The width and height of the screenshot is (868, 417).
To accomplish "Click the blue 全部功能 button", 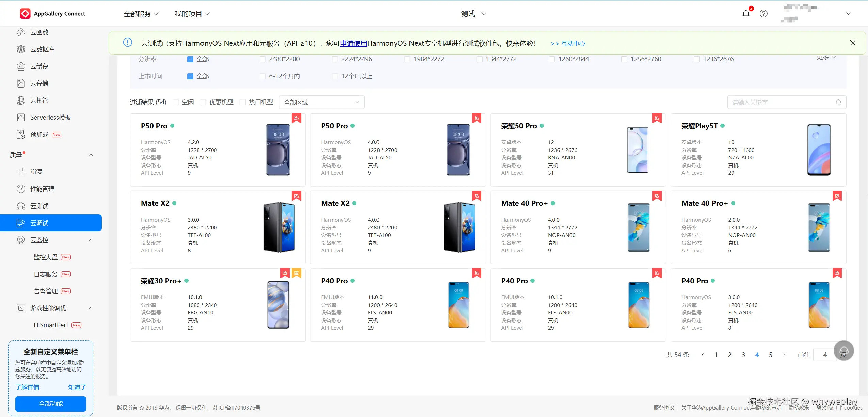I will 51,404.
